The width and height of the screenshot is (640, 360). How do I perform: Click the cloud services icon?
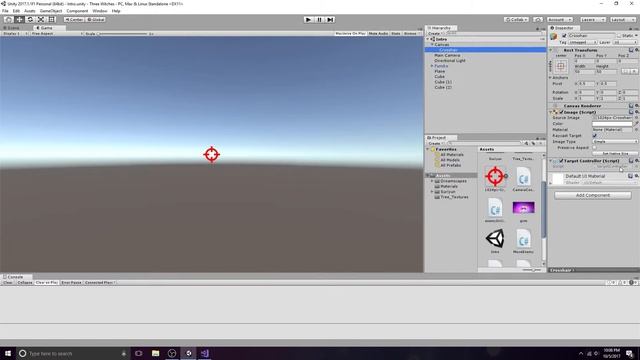pos(538,19)
